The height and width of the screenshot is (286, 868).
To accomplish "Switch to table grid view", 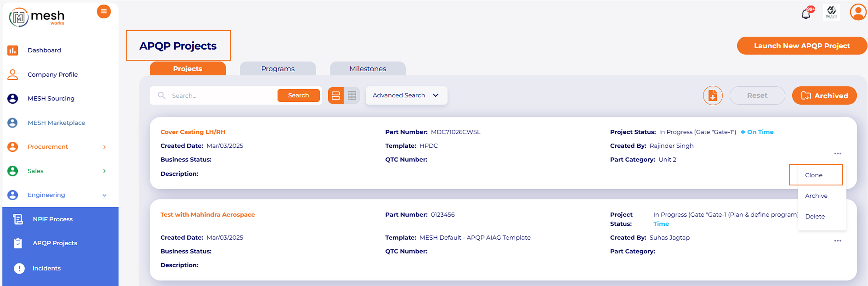I will pos(352,95).
